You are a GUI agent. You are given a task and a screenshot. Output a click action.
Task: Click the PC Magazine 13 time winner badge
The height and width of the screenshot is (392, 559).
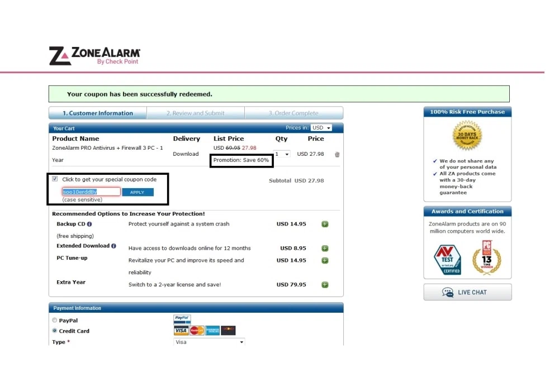click(x=487, y=257)
